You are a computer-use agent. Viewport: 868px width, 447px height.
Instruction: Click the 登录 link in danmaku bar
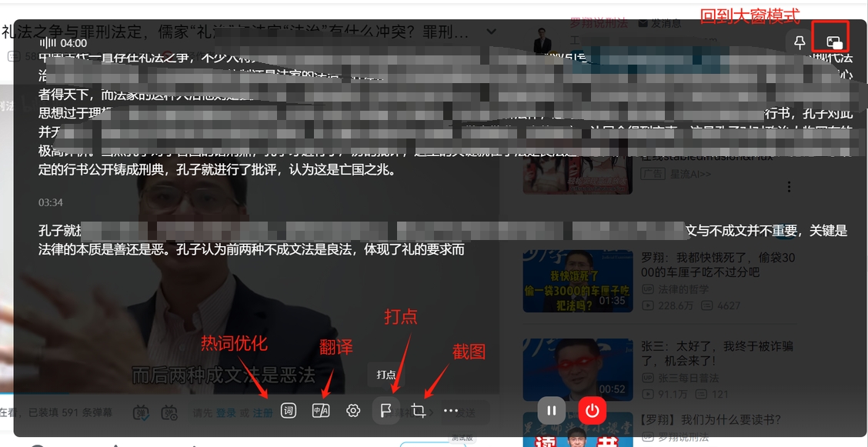226,413
